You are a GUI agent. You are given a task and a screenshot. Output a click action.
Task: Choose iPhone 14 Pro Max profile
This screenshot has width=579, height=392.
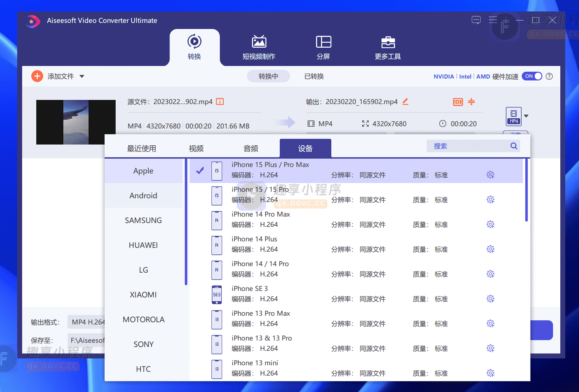(x=356, y=220)
